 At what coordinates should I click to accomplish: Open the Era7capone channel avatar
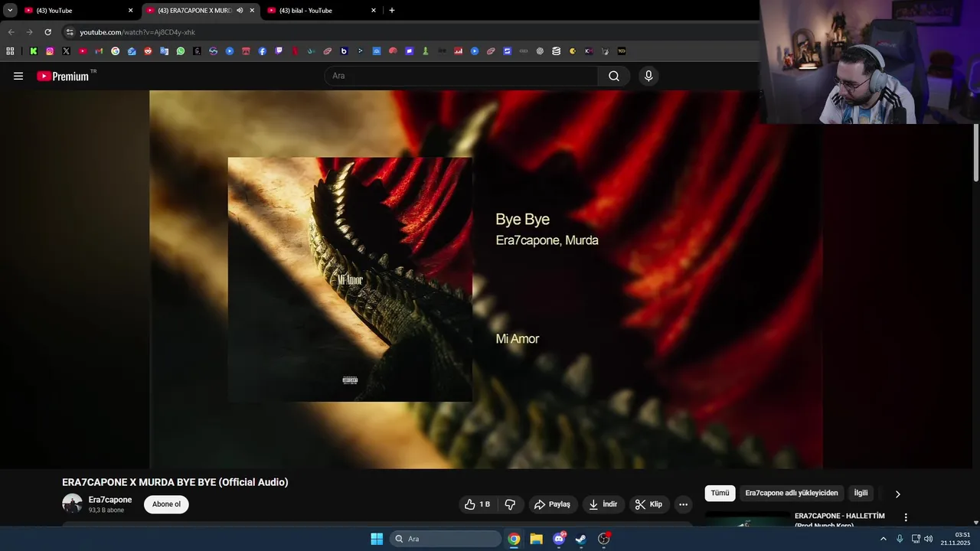(x=72, y=504)
